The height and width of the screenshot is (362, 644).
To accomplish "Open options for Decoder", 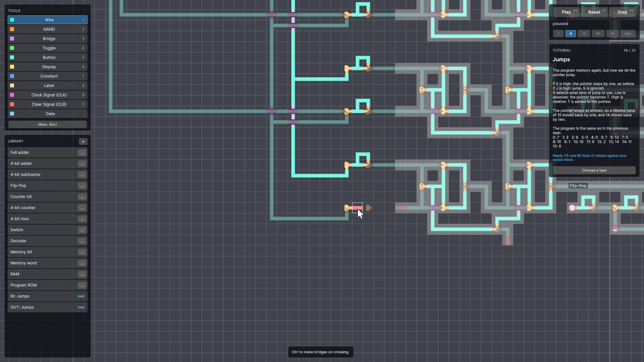I will pyautogui.click(x=82, y=241).
